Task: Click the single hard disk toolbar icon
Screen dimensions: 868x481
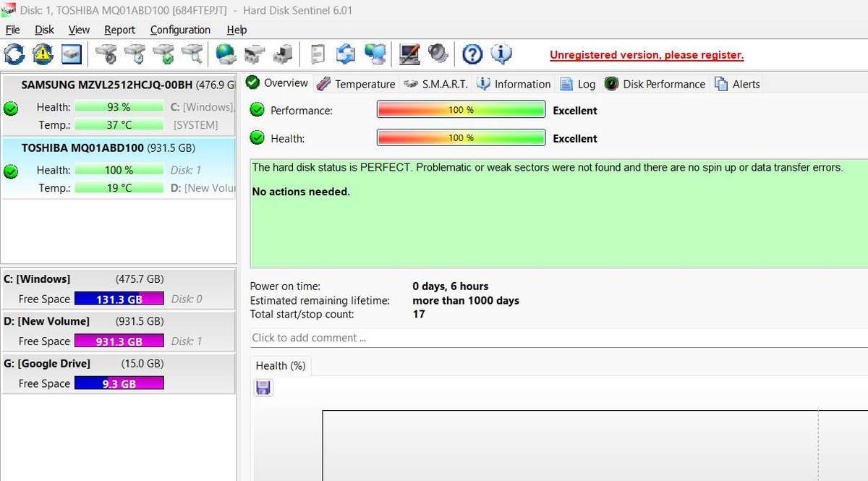Action: [71, 54]
